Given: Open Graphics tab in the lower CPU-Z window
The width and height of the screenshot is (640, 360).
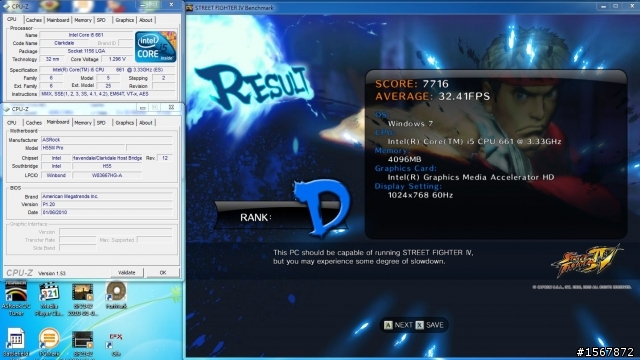Looking at the screenshot, I should pos(124,123).
